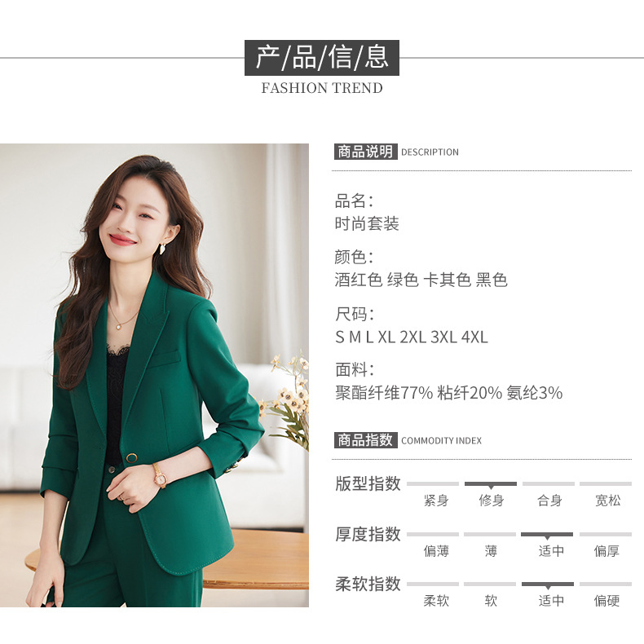The height and width of the screenshot is (644, 644).
Task: Select the 柔软 softness option
Action: pyautogui.click(x=436, y=601)
